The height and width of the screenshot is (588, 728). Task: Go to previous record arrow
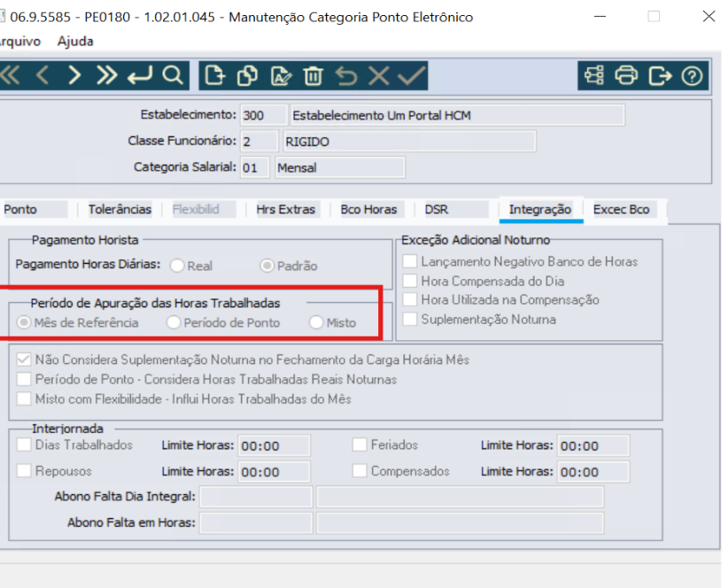(x=43, y=75)
